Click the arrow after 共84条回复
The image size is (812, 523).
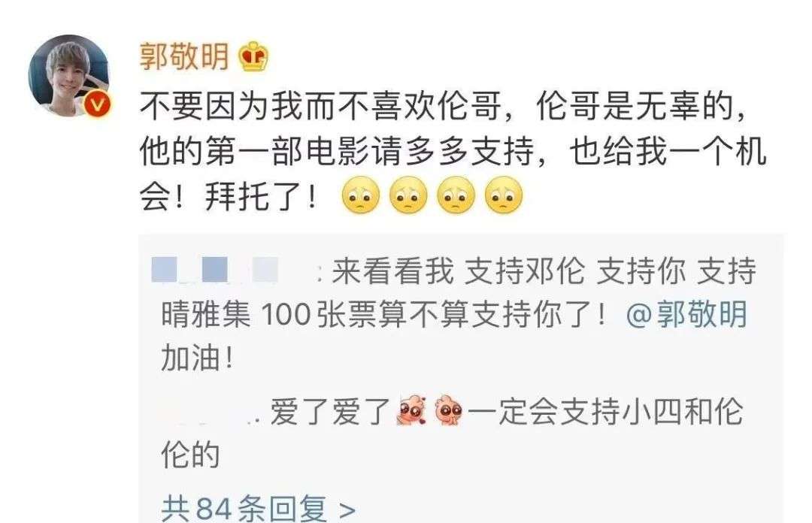click(x=347, y=510)
